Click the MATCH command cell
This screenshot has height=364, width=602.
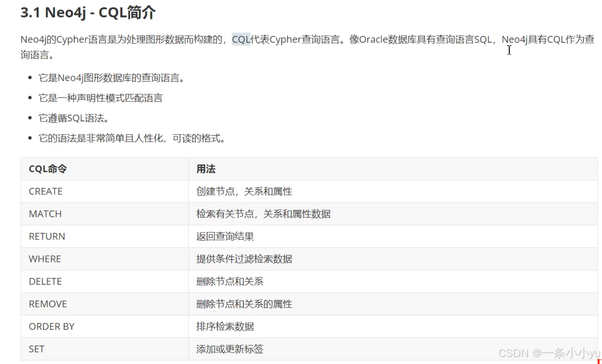point(105,214)
